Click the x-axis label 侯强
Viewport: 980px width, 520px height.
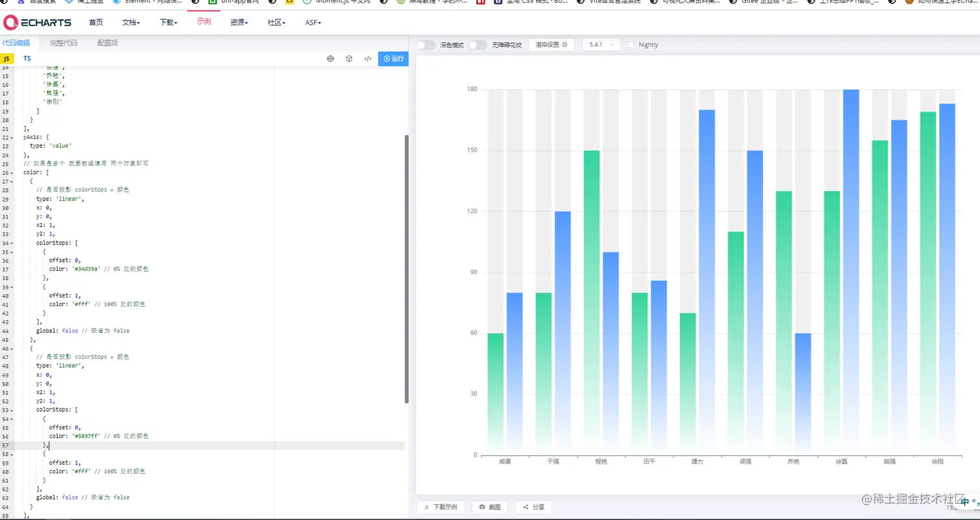pos(745,462)
